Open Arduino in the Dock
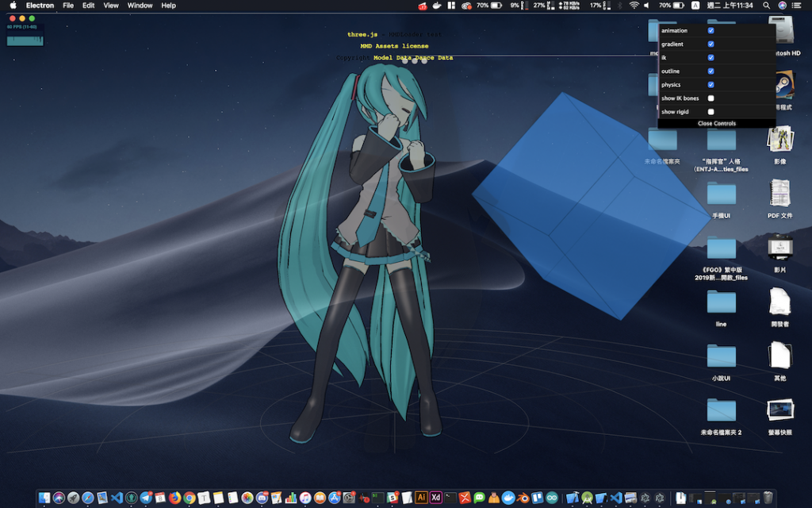The height and width of the screenshot is (508, 812). [x=552, y=498]
